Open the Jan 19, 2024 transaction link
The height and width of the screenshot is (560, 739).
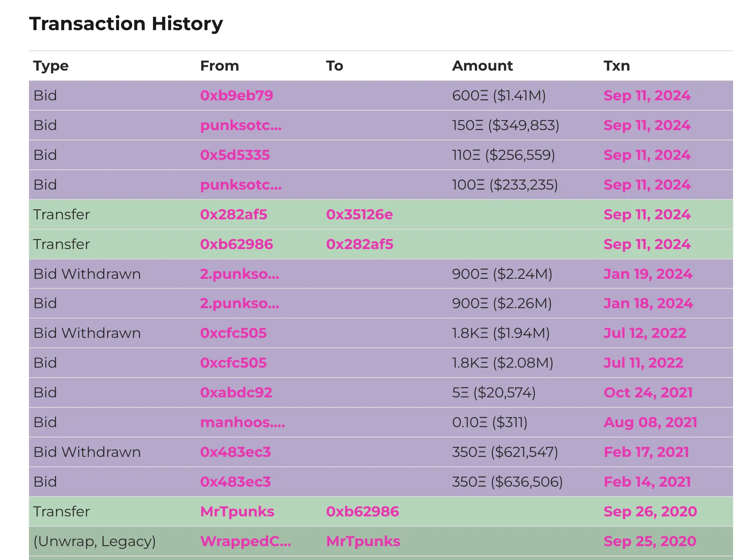pyautogui.click(x=648, y=274)
